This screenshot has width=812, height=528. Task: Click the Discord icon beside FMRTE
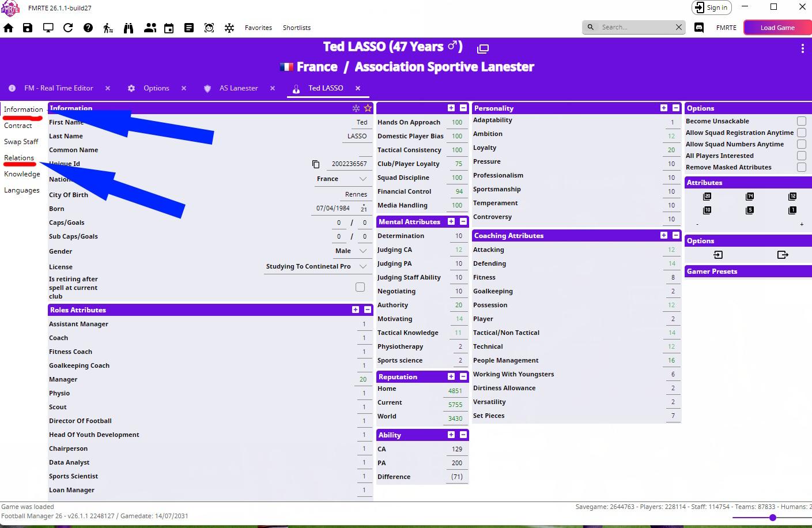(699, 28)
